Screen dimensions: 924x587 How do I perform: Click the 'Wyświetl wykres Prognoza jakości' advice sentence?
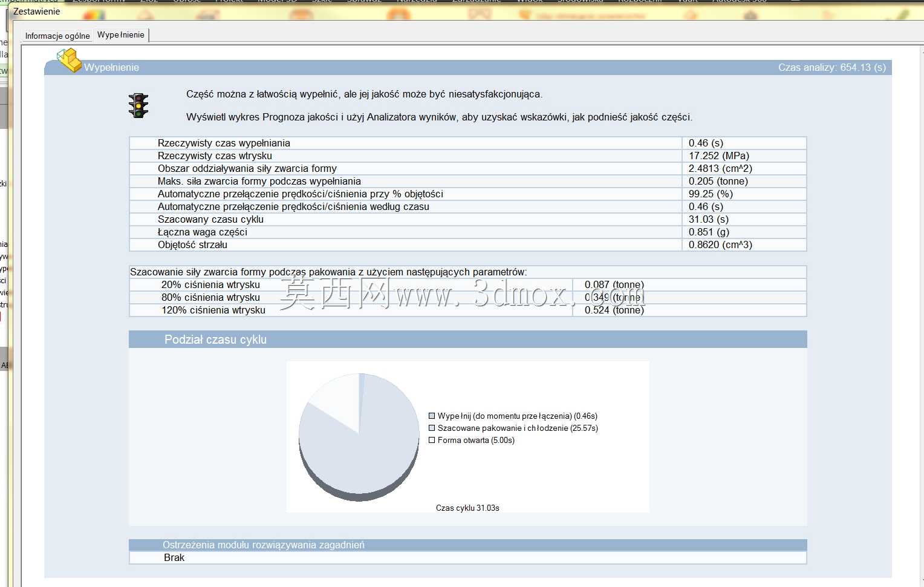point(439,117)
